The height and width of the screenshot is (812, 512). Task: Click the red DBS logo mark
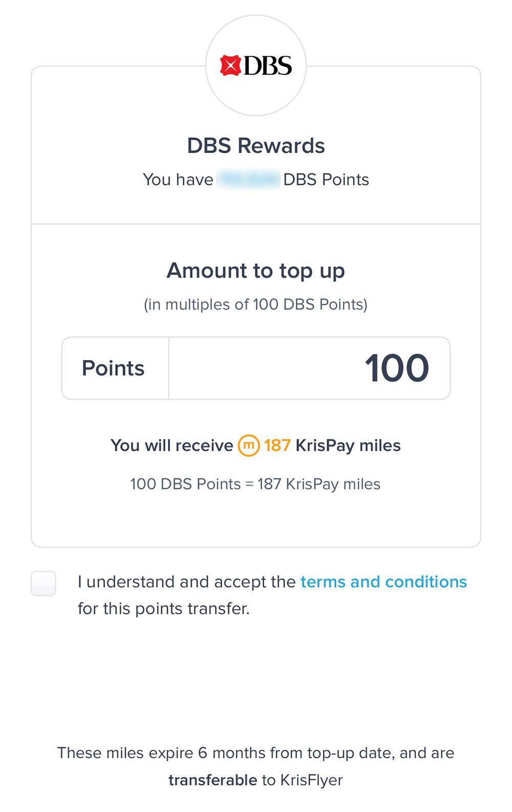point(230,66)
